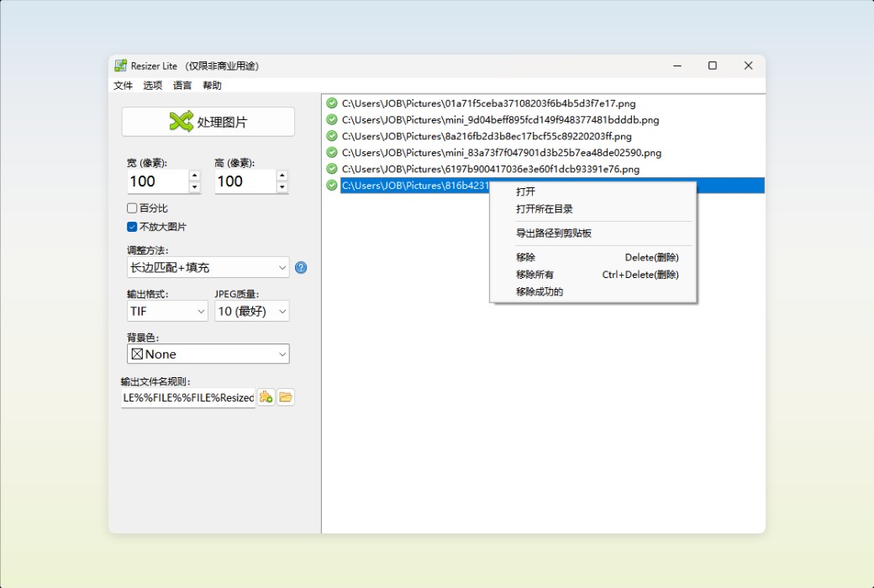
Task: Click green check icon beside mini_83a73f7f png file
Action: (x=331, y=152)
